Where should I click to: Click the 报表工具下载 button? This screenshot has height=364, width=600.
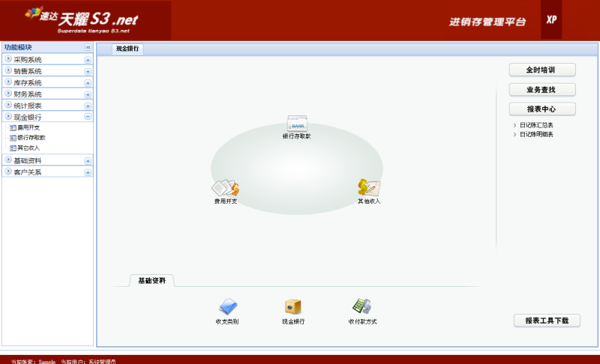(x=547, y=321)
